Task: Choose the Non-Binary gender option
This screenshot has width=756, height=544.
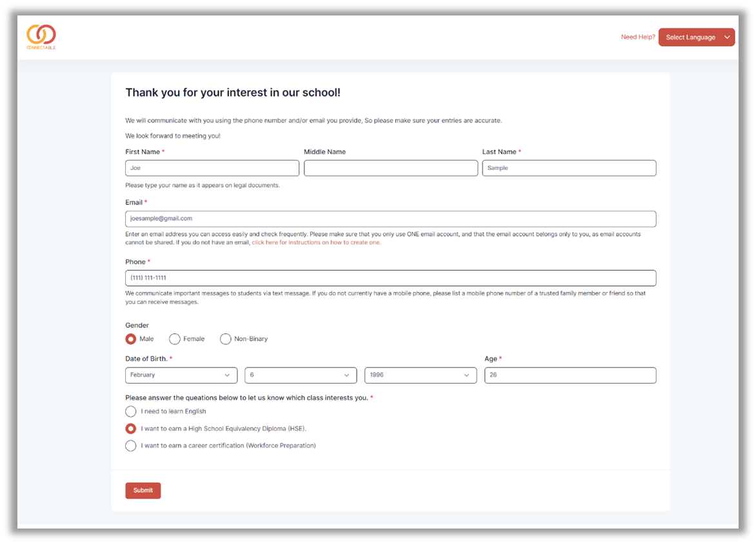Action: (x=225, y=339)
